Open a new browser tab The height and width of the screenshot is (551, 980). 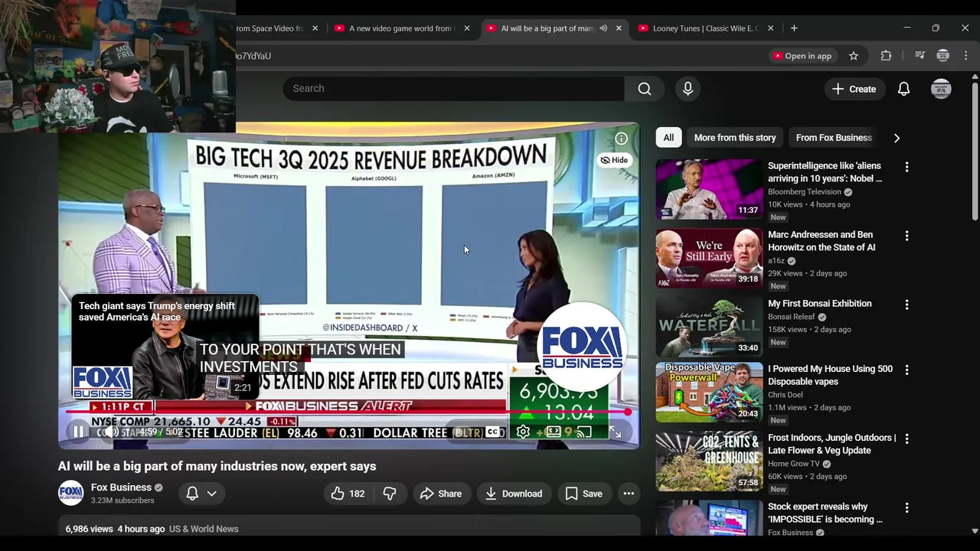pyautogui.click(x=794, y=28)
